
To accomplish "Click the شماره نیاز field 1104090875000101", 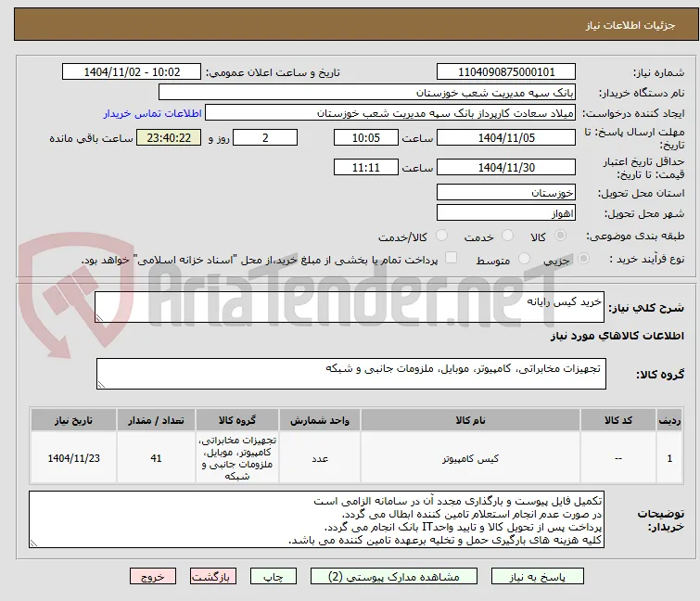I will point(506,72).
